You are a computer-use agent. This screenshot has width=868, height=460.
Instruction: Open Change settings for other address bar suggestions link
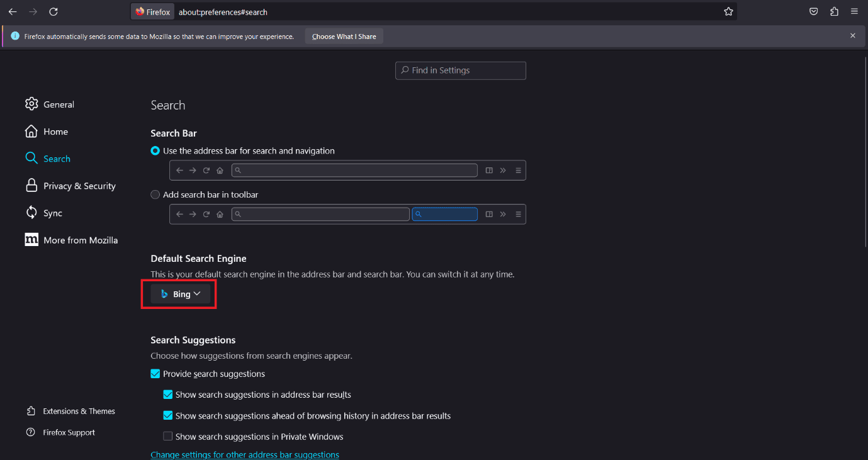pyautogui.click(x=245, y=454)
